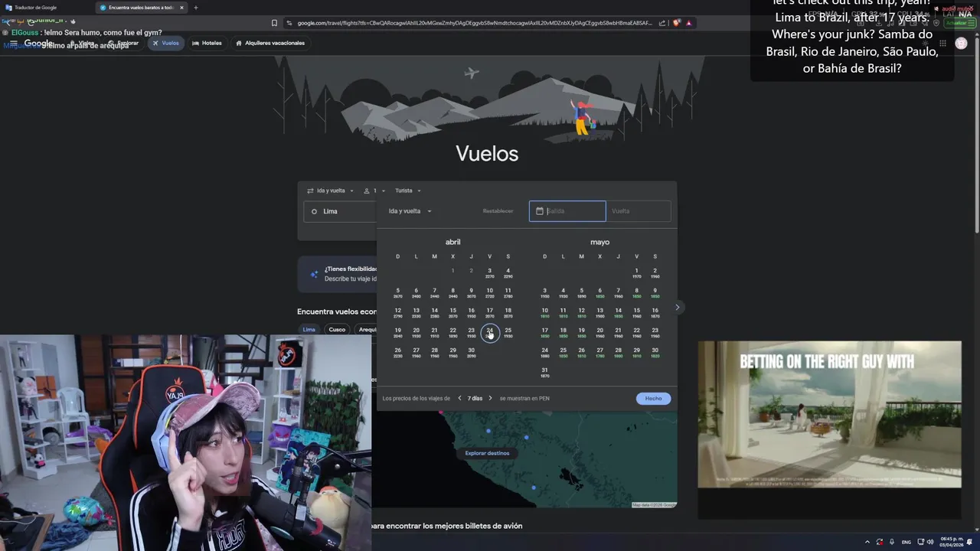Click Restablecer to reset dates
This screenshot has width=980, height=551.
click(498, 211)
